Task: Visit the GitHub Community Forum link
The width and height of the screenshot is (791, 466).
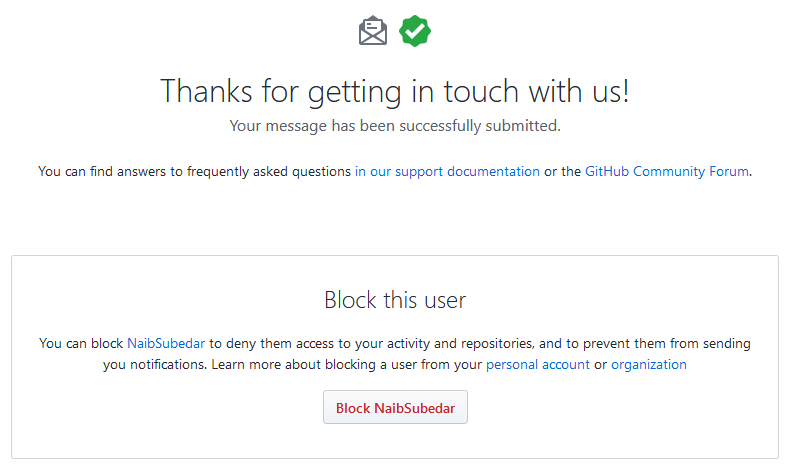Action: [x=667, y=171]
